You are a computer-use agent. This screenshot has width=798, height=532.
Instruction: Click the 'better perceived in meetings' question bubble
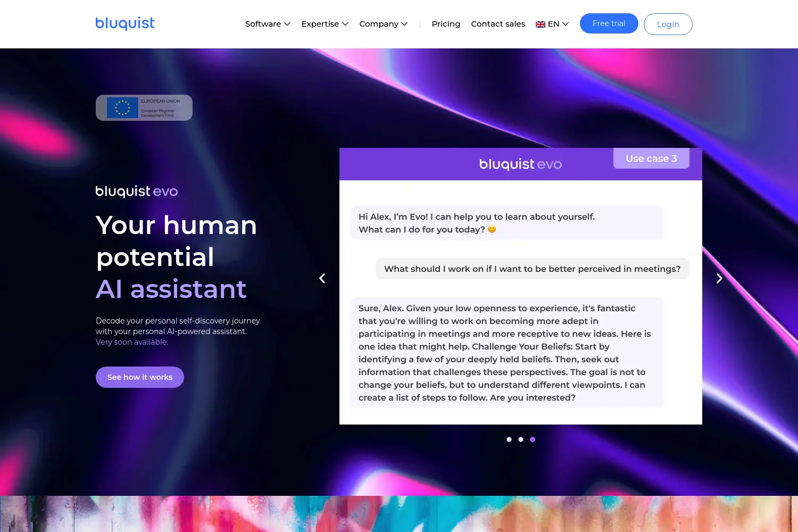click(x=532, y=269)
